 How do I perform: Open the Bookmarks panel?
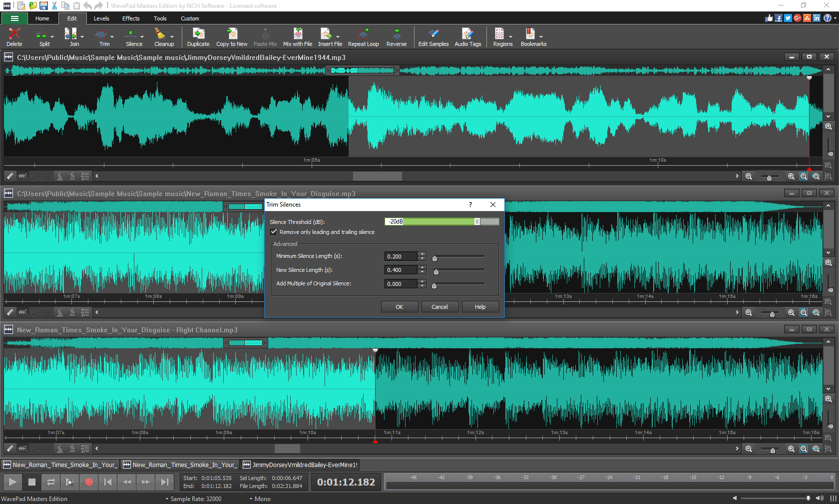tap(530, 35)
